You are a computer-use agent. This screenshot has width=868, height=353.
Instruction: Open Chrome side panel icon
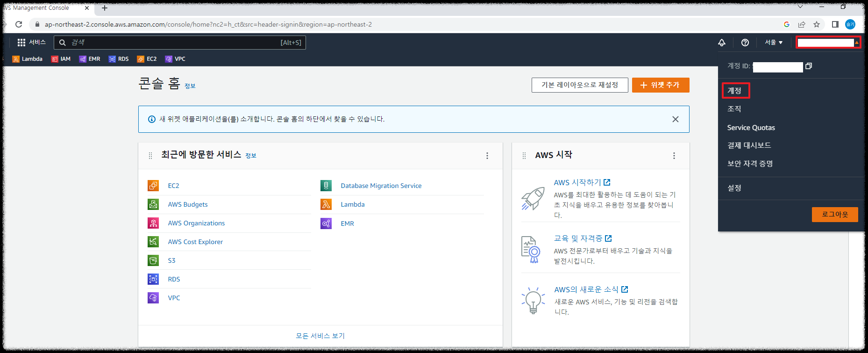tap(835, 24)
